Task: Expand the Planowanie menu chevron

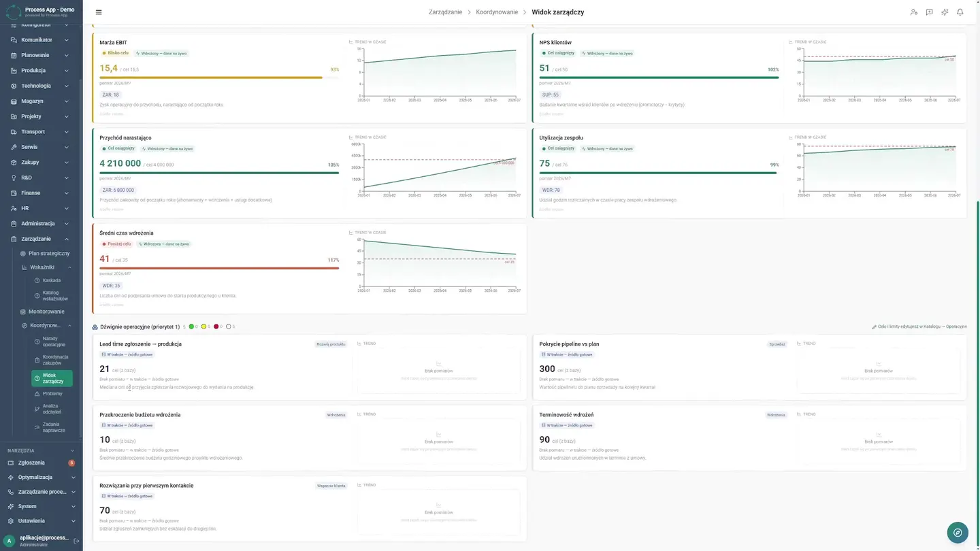Action: click(x=67, y=55)
